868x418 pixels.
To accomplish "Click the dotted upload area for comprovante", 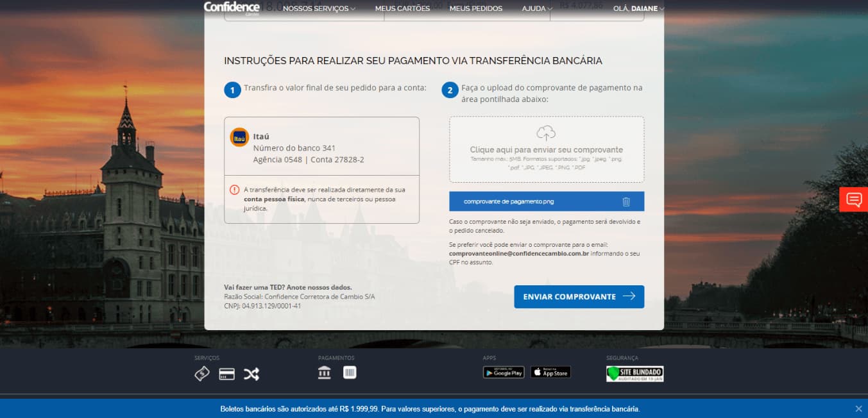I will click(547, 149).
